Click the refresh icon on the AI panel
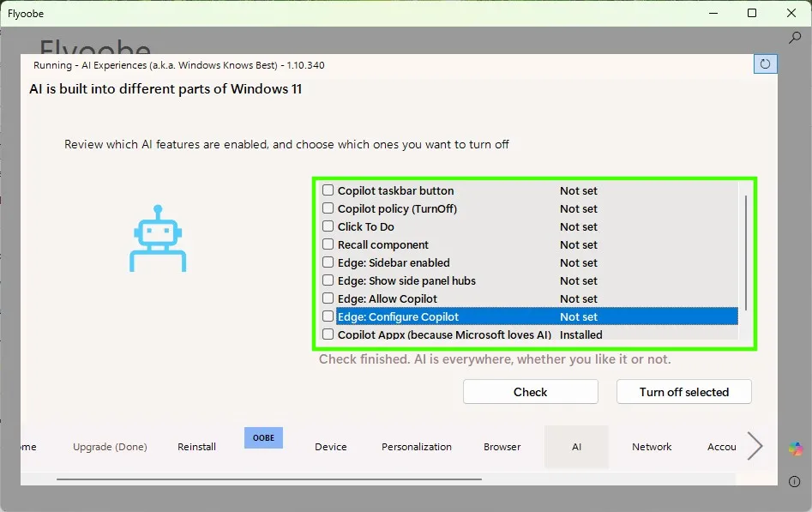 point(764,63)
